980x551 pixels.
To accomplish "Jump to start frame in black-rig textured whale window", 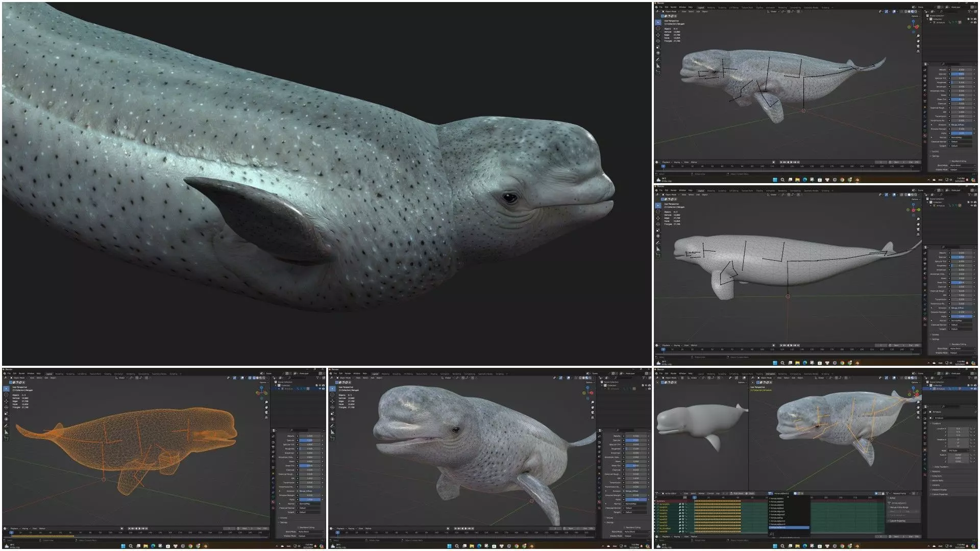I will (x=781, y=162).
